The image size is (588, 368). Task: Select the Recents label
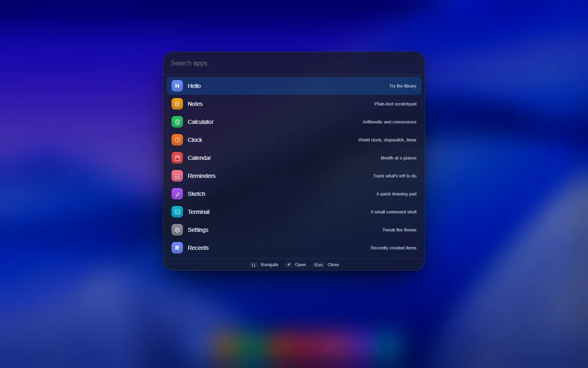click(x=198, y=248)
